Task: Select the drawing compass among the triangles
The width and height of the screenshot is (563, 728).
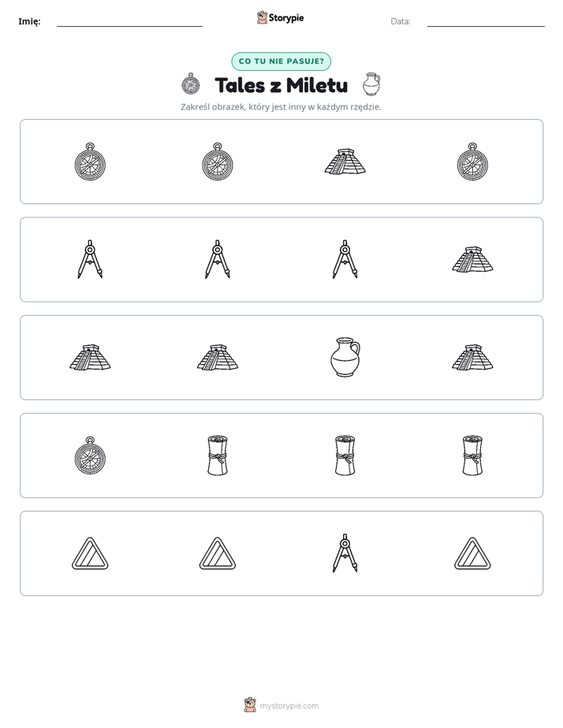Action: (345, 553)
